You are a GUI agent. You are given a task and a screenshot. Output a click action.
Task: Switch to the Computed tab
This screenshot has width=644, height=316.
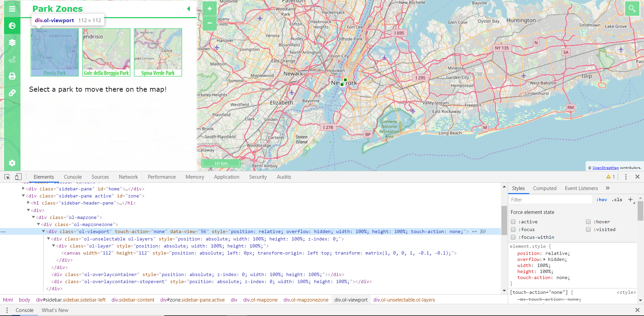click(x=545, y=188)
